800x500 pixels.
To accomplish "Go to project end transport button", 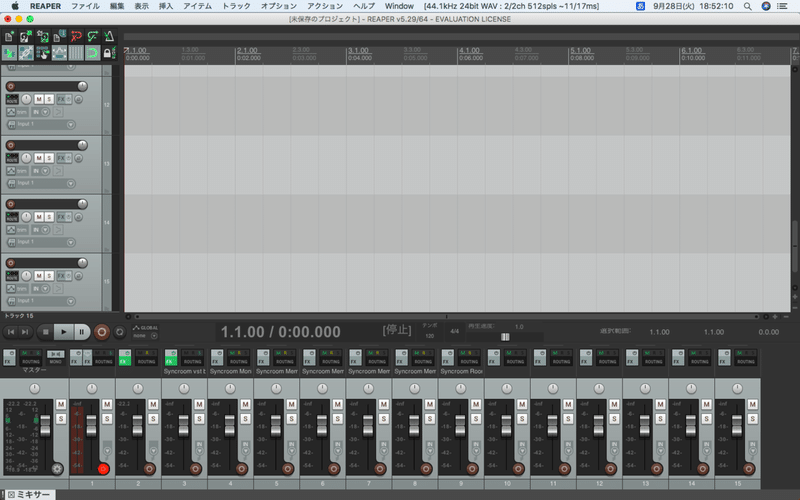I will coord(24,332).
